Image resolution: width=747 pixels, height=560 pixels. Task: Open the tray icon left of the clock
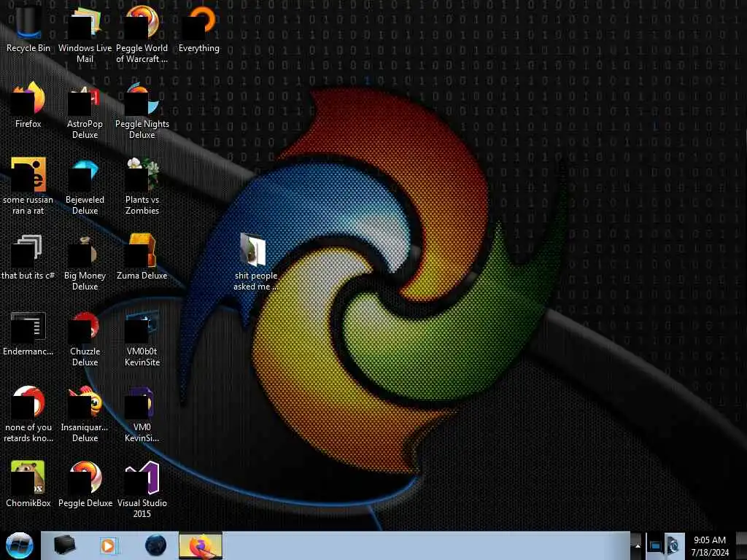[673, 545]
